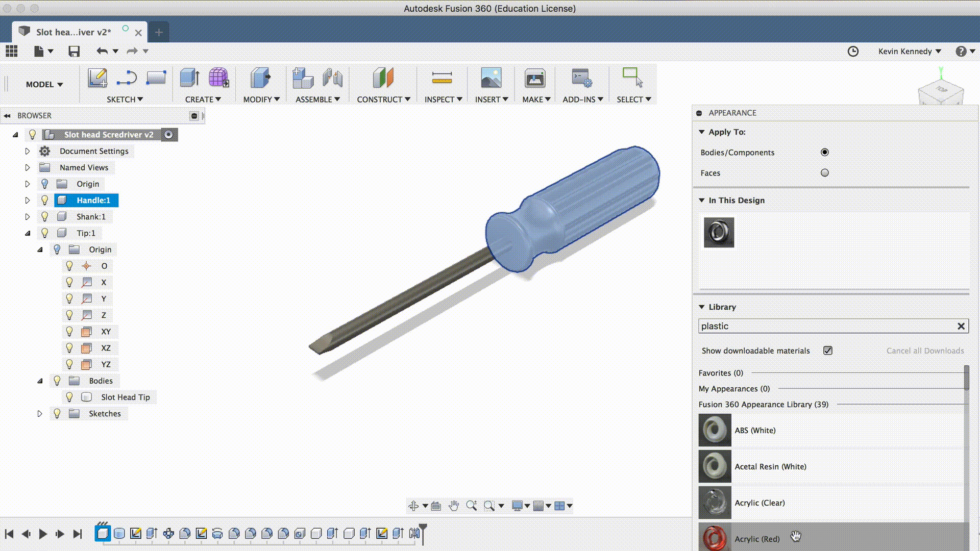This screenshot has height=551, width=980.
Task: Select the New Component assemble icon
Action: click(303, 78)
